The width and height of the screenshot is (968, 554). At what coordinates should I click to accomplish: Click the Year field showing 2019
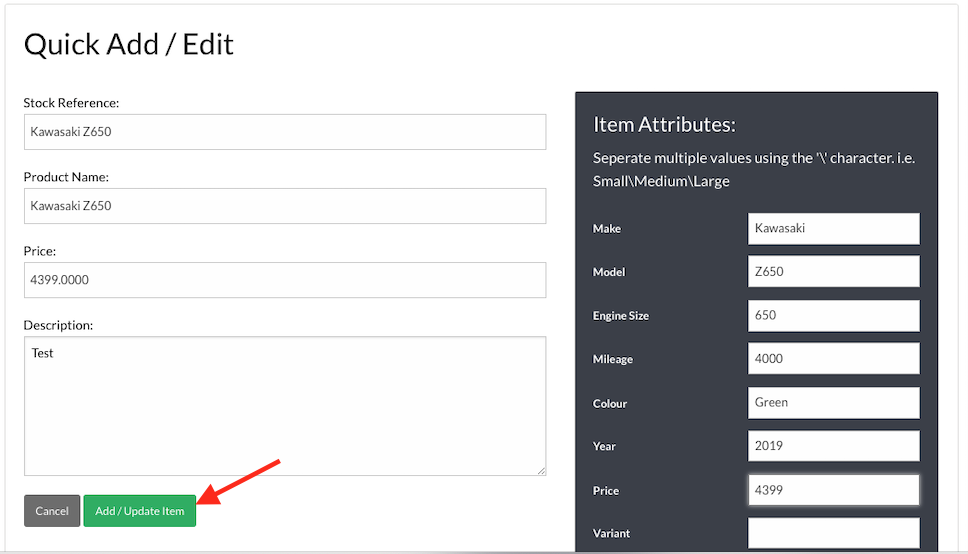(833, 446)
